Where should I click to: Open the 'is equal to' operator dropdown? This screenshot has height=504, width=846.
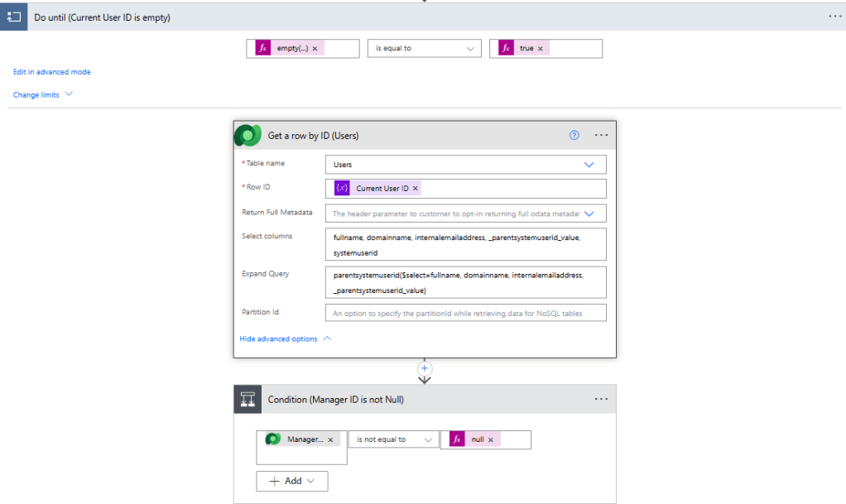pyautogui.click(x=425, y=49)
